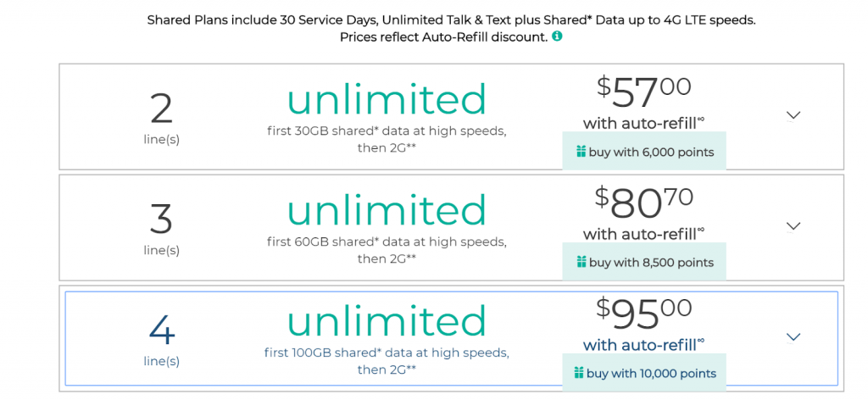The width and height of the screenshot is (868, 400).
Task: Click the unlimited heading with 100GB data
Action: pyautogui.click(x=387, y=321)
